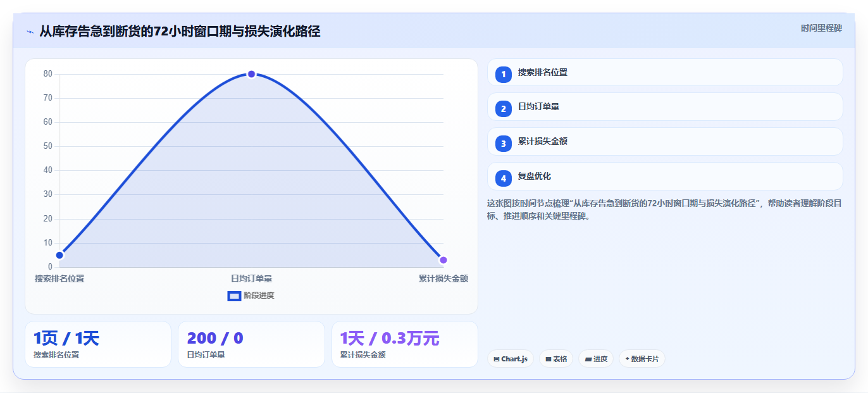Click number badge 3 for 累计损失金额

504,144
